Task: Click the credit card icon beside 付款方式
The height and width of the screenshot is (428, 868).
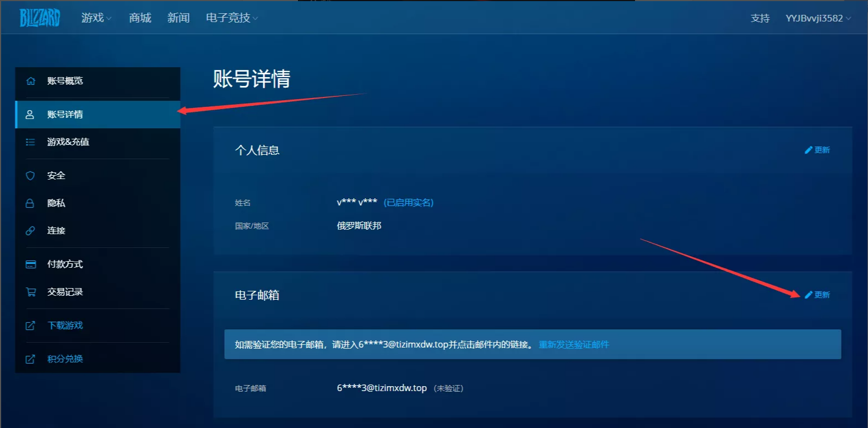Action: click(x=30, y=264)
